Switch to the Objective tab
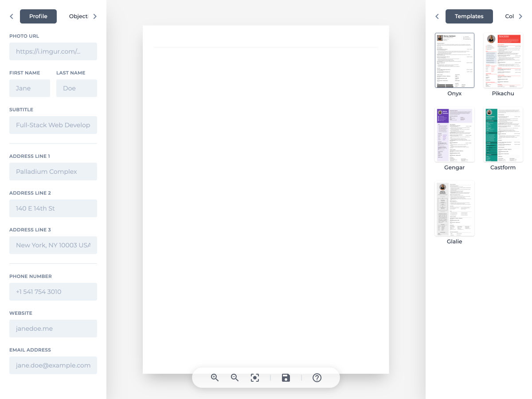This screenshot has width=532, height=399. (78, 16)
